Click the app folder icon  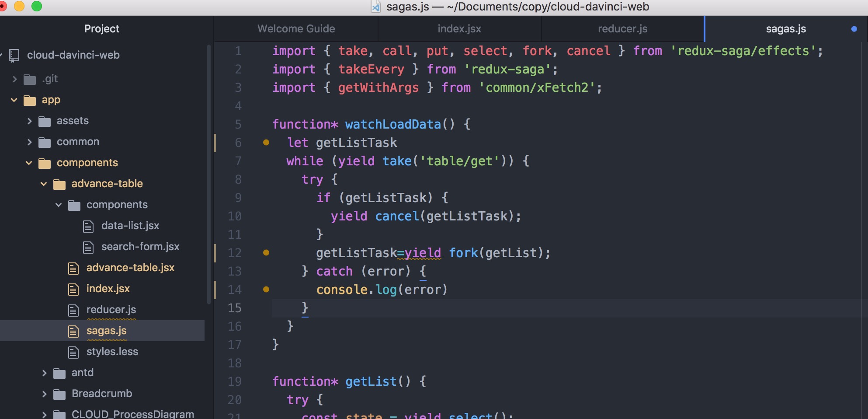pos(30,100)
